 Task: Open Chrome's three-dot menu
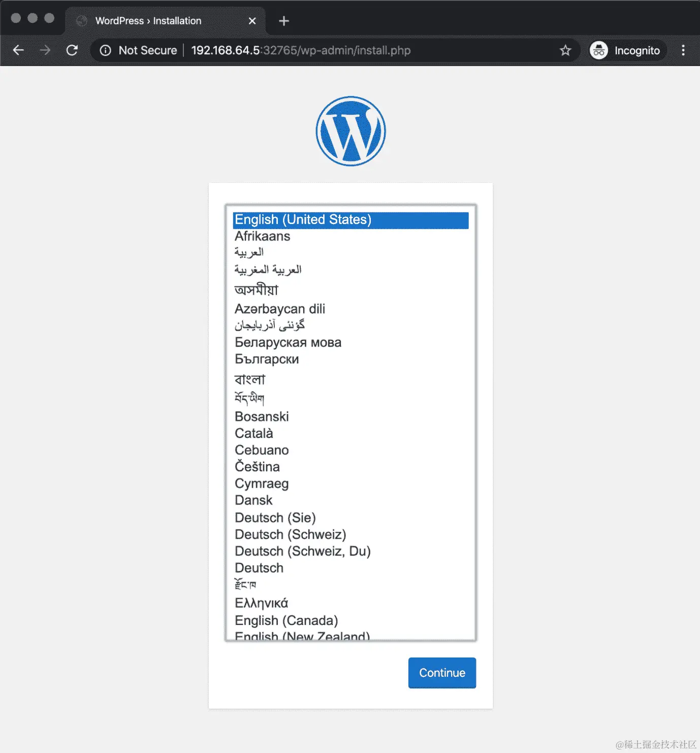click(x=683, y=50)
